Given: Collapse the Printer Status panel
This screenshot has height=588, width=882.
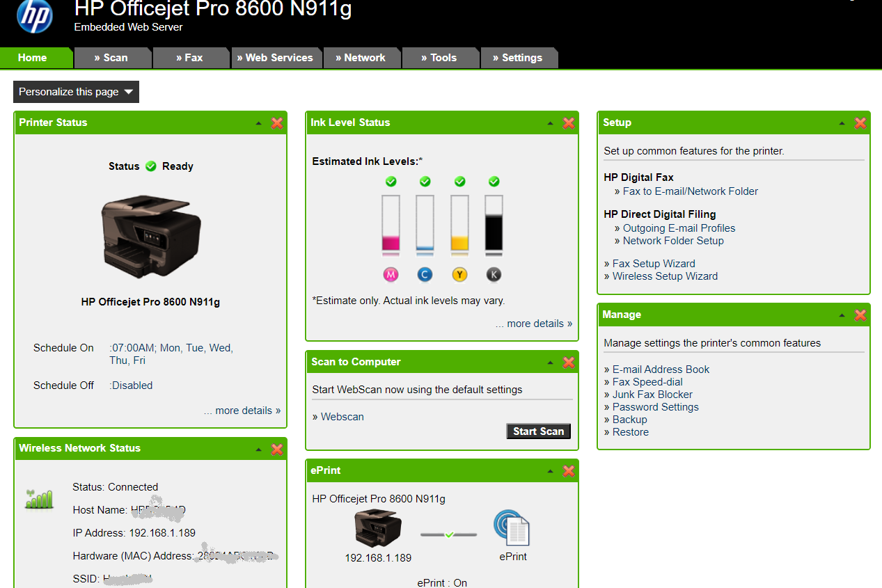Looking at the screenshot, I should 259,123.
